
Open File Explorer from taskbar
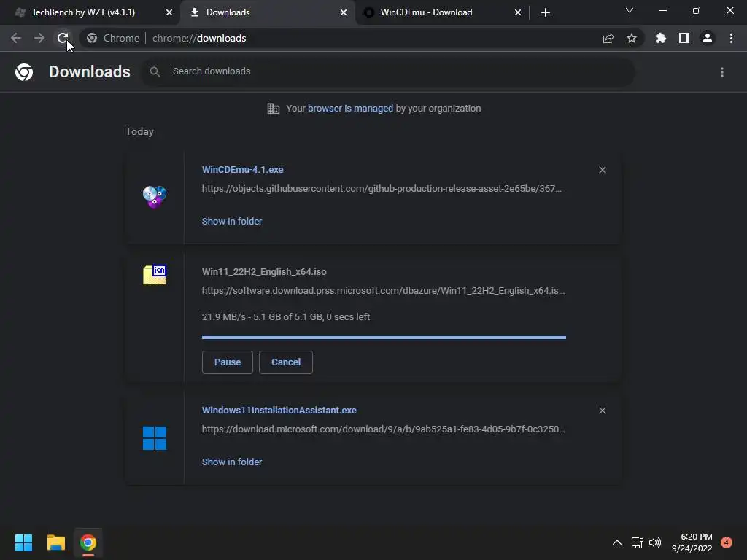[55, 542]
